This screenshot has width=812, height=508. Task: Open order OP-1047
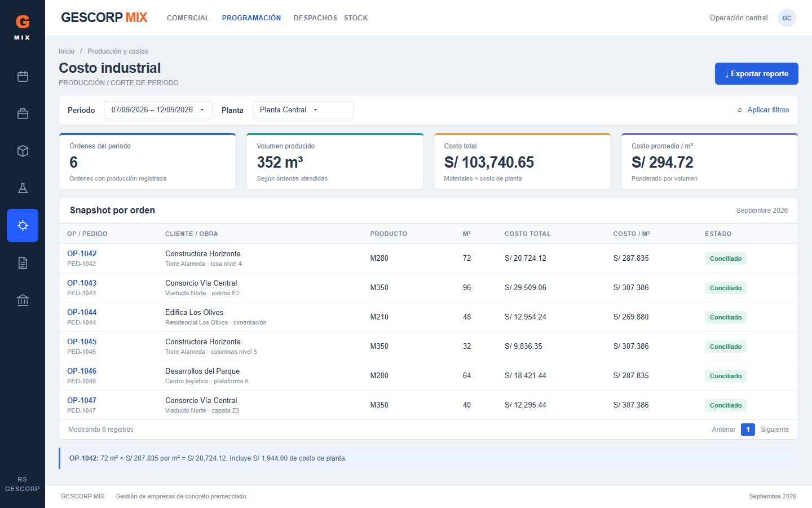82,400
